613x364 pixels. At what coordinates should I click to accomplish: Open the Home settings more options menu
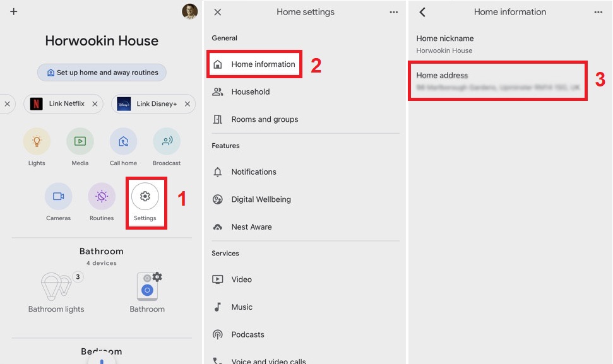click(x=394, y=12)
